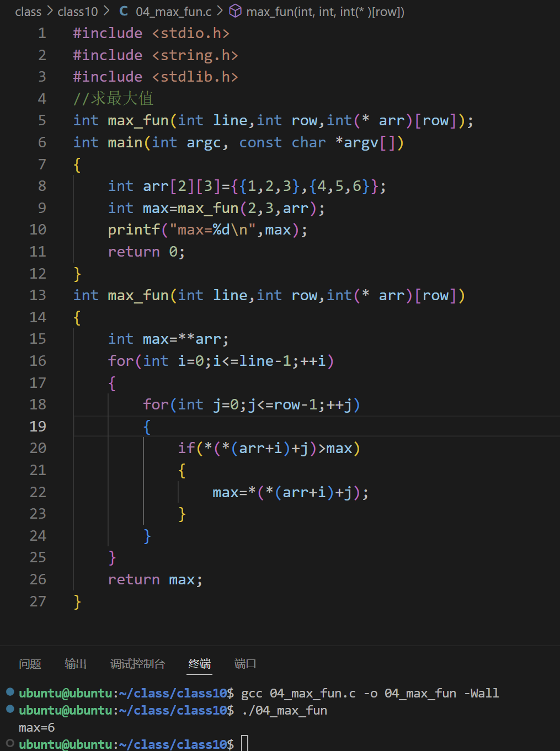Select the 04_max_fun.c breadcrumb file

click(x=174, y=12)
